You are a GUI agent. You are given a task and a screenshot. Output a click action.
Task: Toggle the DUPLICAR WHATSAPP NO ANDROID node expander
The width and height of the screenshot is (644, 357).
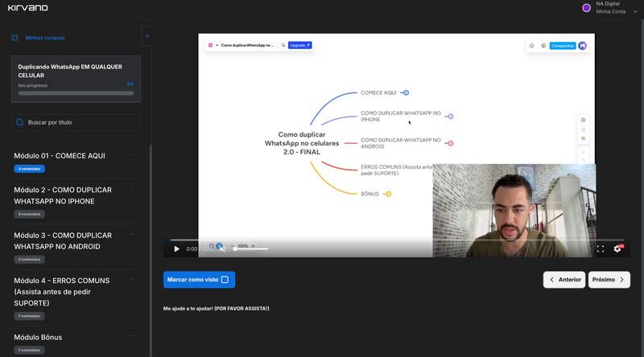tap(451, 144)
